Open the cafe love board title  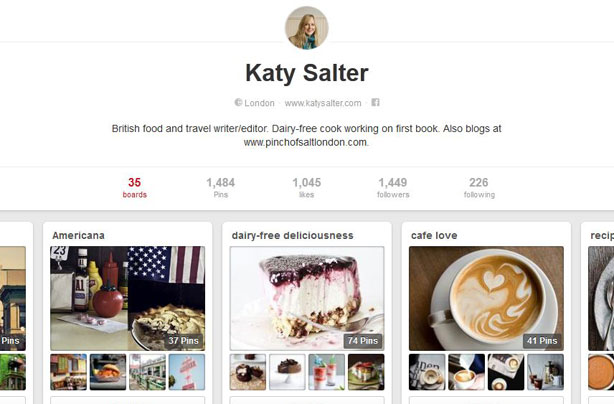pos(434,235)
